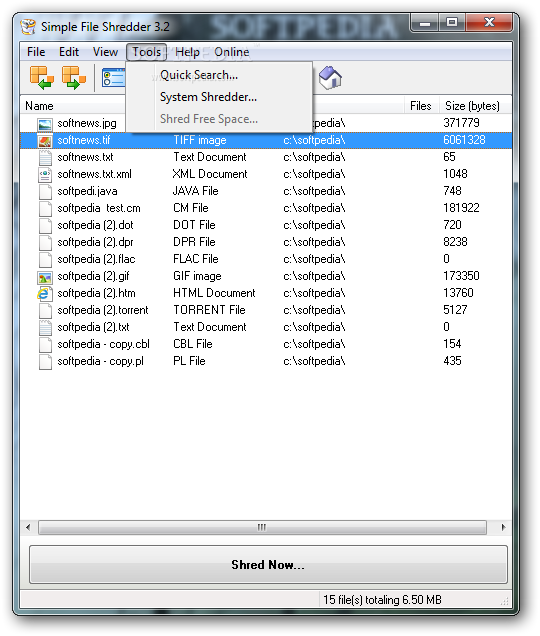540x636 pixels.
Task: Open the File menu
Action: click(x=36, y=52)
